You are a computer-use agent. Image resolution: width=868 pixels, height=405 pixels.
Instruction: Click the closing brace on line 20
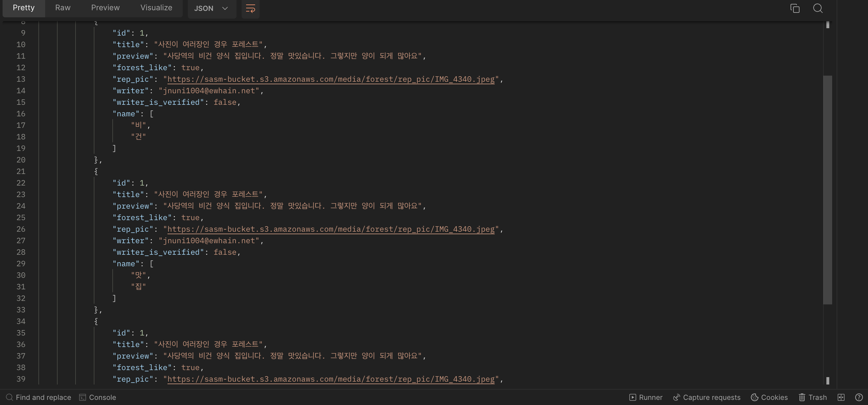click(x=96, y=160)
